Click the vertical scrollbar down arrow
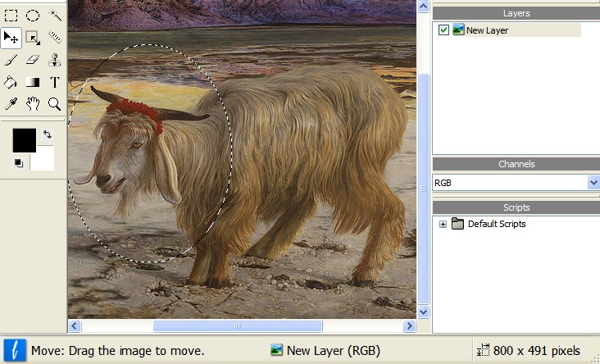Image resolution: width=600 pixels, height=364 pixels. click(423, 312)
